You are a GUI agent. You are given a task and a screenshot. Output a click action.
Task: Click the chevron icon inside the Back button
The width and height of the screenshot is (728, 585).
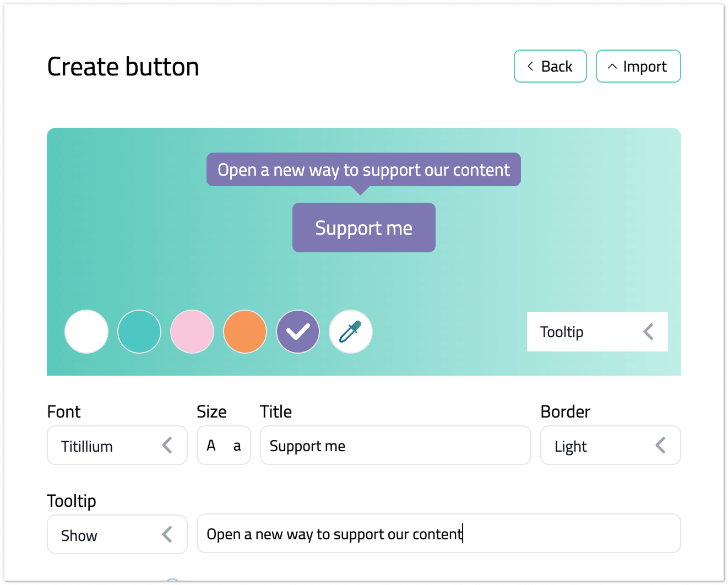click(x=530, y=66)
